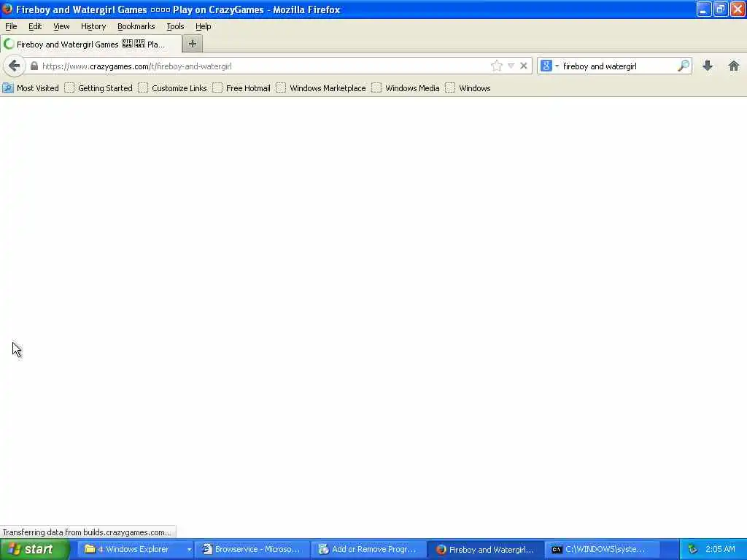Open the Customize Links bookmark
Viewport: 747px width, 560px height.
click(172, 88)
